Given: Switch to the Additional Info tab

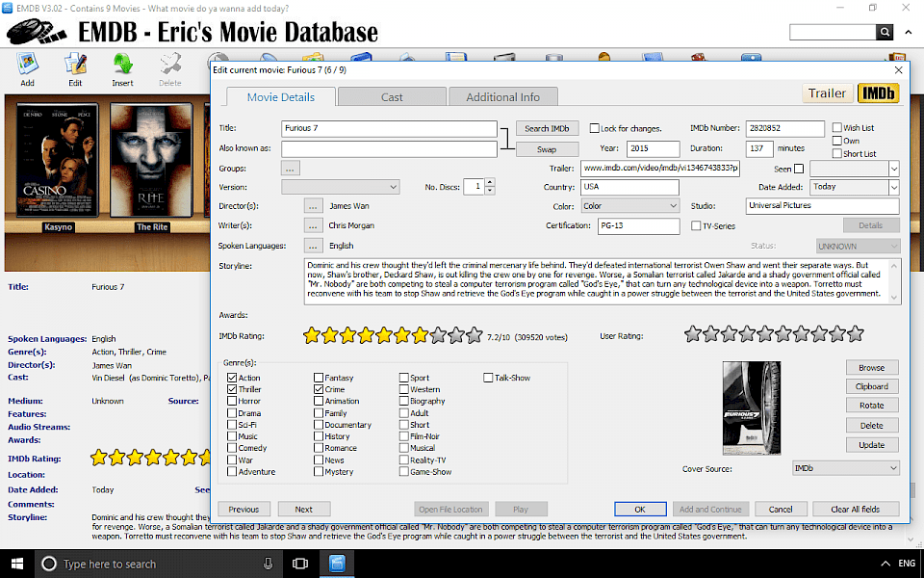Looking at the screenshot, I should [502, 97].
